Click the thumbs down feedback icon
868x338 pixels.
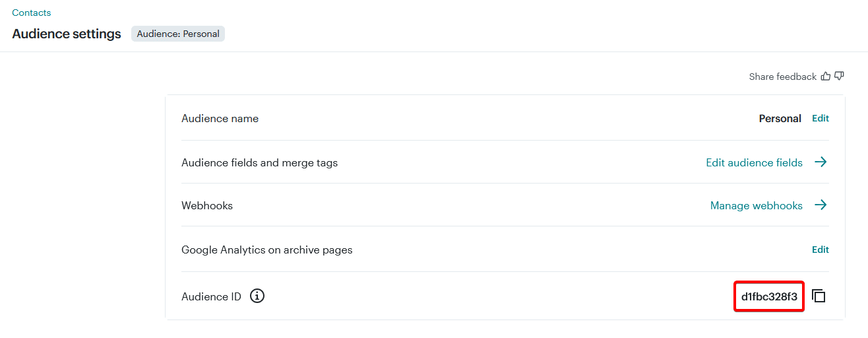pyautogui.click(x=839, y=77)
